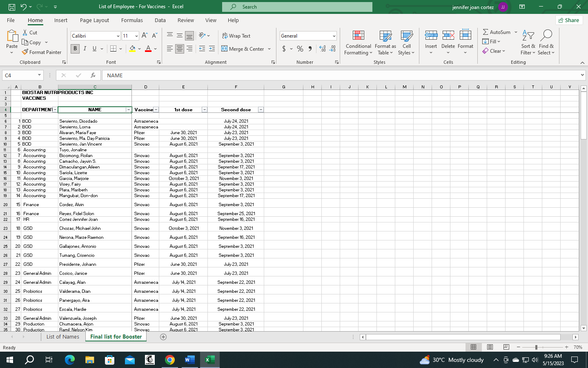This screenshot has height=368, width=588.
Task: Click the Decrease Decimal icon
Action: 333,49
